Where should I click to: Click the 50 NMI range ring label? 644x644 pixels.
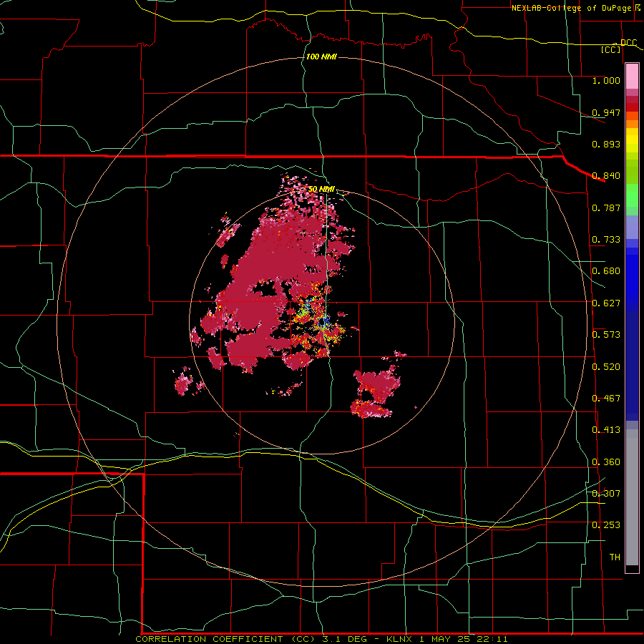point(321,190)
